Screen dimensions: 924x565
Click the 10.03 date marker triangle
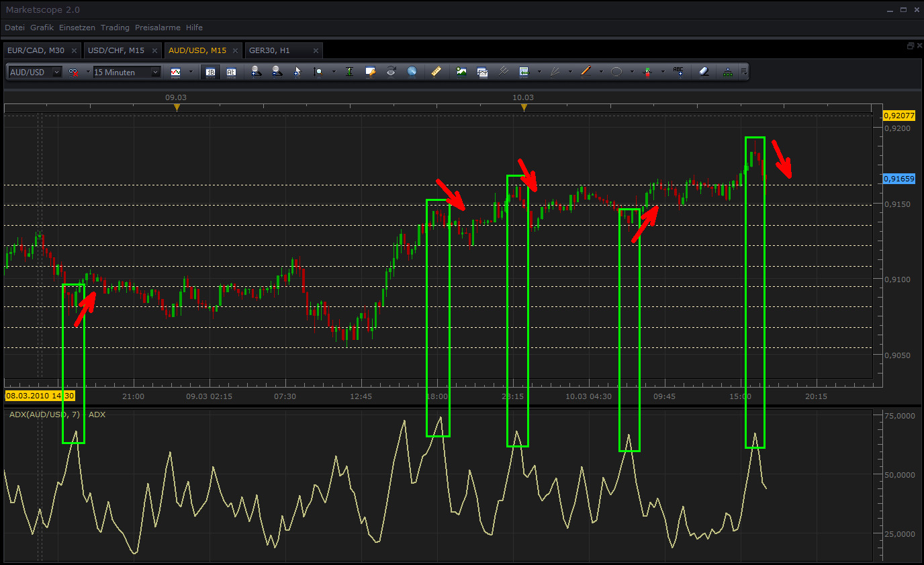tap(524, 107)
